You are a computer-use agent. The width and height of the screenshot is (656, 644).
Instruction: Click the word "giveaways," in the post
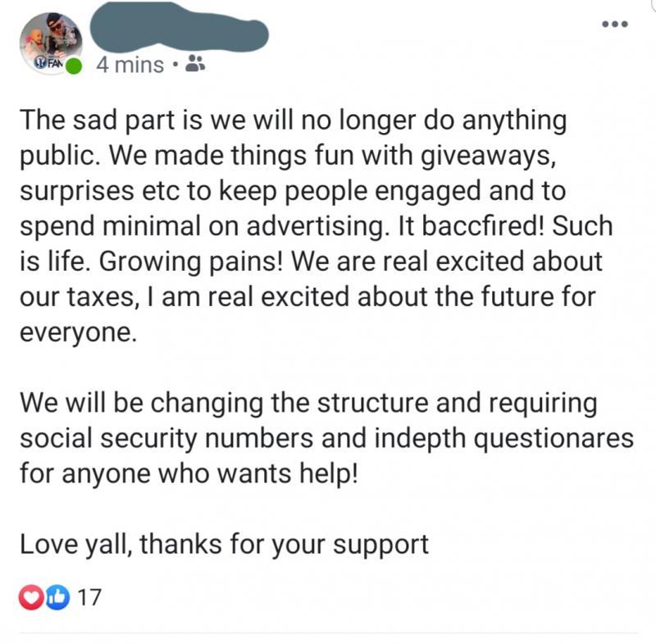point(488,157)
